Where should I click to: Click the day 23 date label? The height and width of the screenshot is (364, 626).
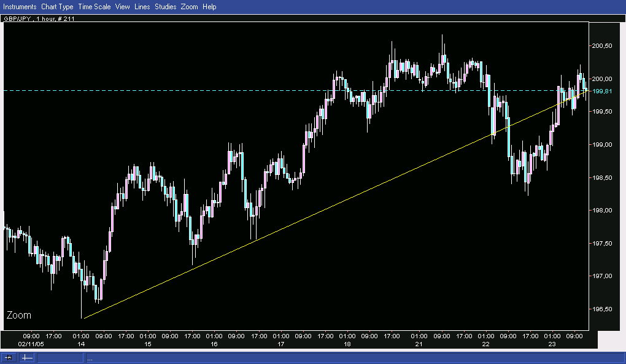[552, 344]
